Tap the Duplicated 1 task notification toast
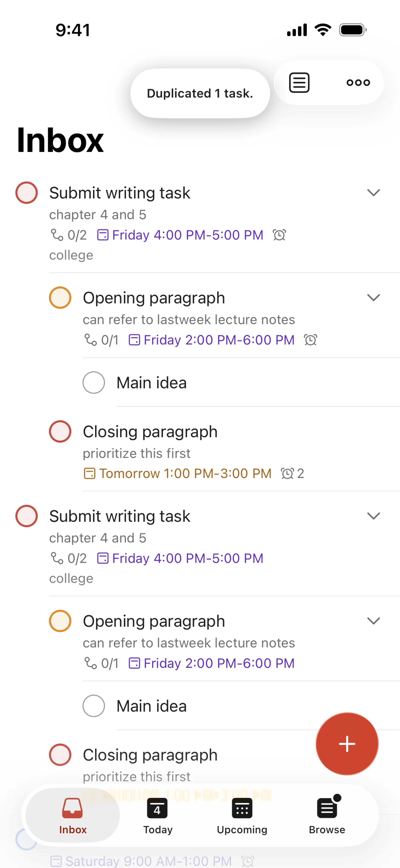 [x=200, y=93]
